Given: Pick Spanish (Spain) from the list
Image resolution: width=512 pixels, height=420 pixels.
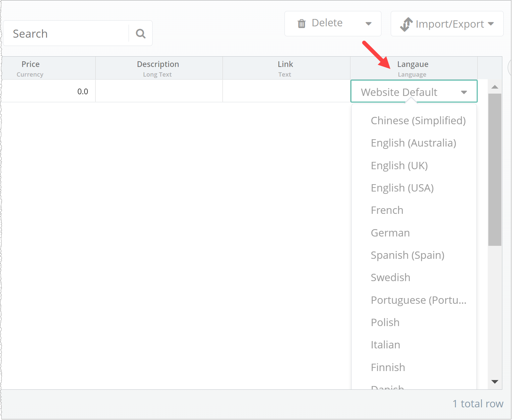Looking at the screenshot, I should pos(407,255).
